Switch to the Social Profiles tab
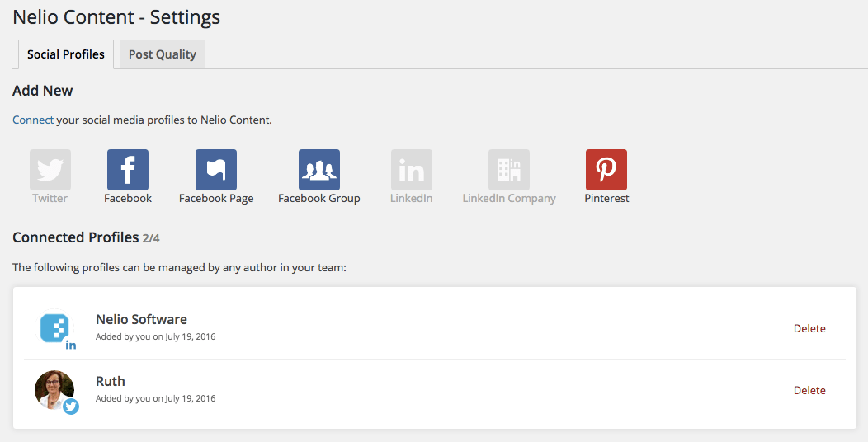 click(66, 54)
